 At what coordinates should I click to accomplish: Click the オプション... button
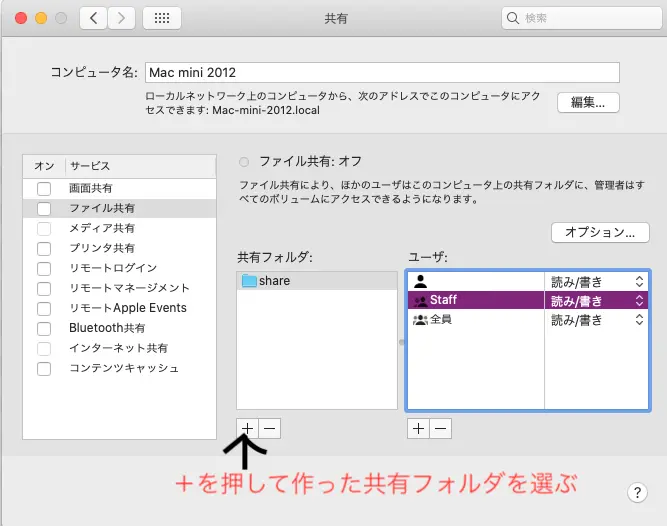pyautogui.click(x=600, y=233)
